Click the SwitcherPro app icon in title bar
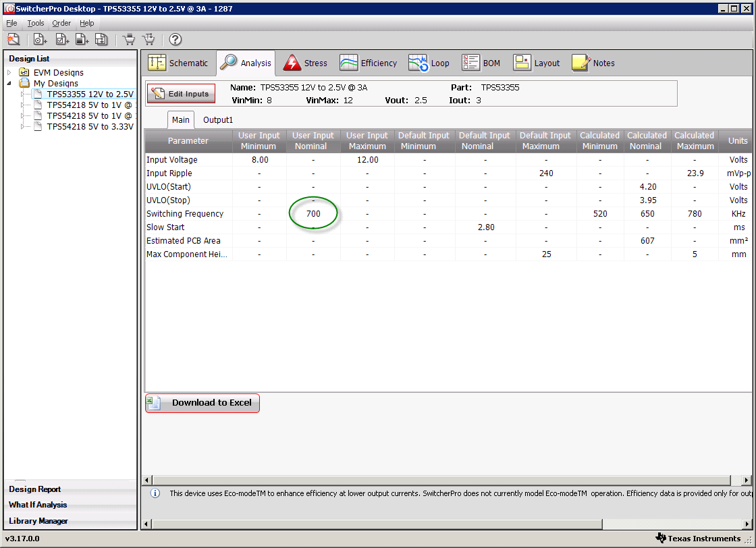The width and height of the screenshot is (756, 548). [9, 9]
